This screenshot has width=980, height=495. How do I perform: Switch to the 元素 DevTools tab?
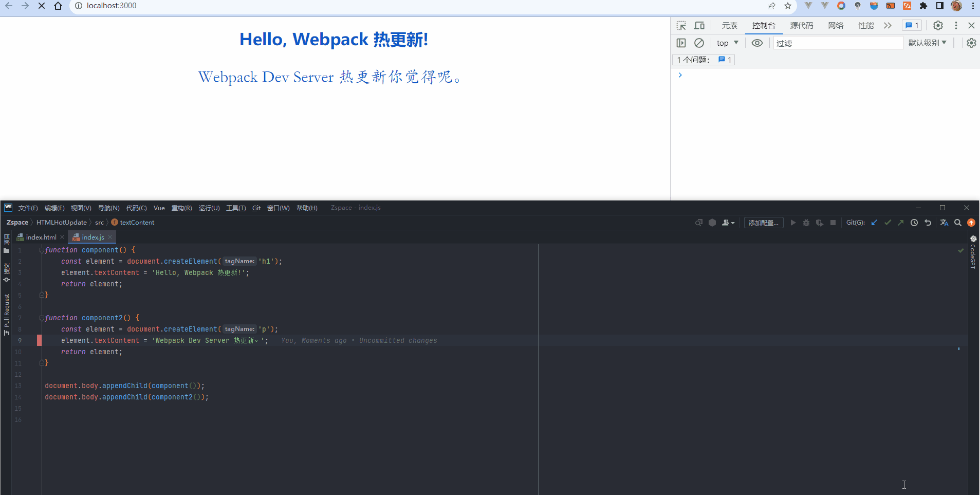pyautogui.click(x=730, y=26)
